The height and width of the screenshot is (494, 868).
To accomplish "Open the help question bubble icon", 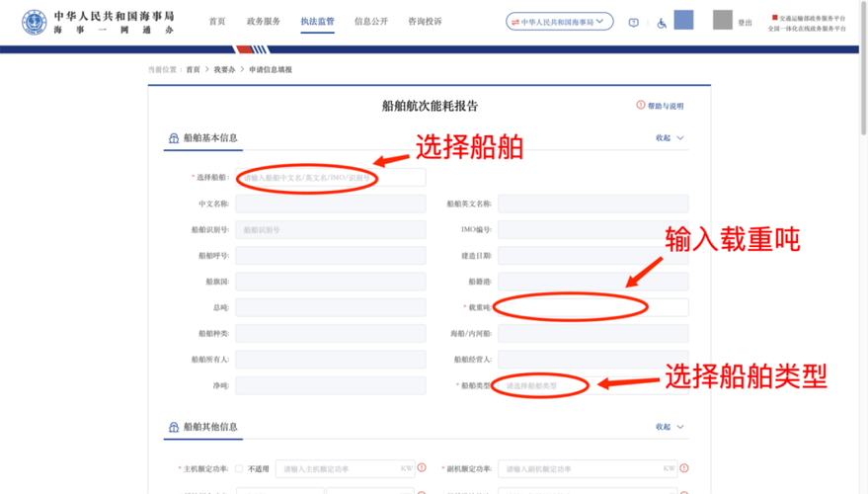I will pos(633,23).
